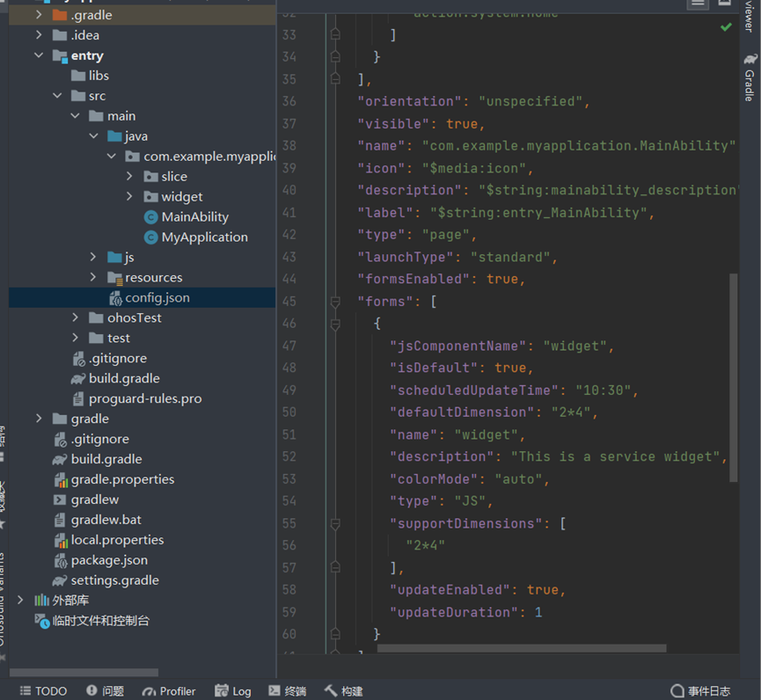
Task: Click the editor horizontal scrollbar thumb
Action: [522, 649]
